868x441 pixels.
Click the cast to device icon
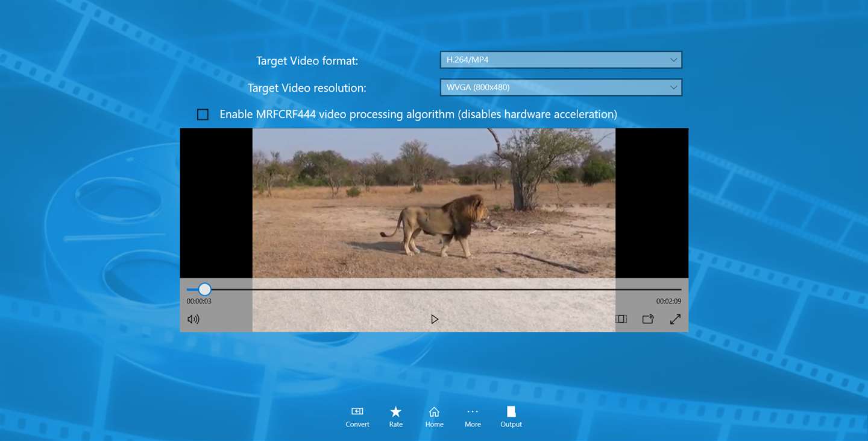coord(648,319)
